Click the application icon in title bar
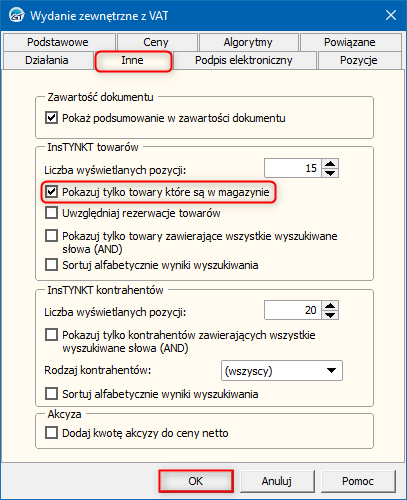The height and width of the screenshot is (500, 407). point(16,15)
